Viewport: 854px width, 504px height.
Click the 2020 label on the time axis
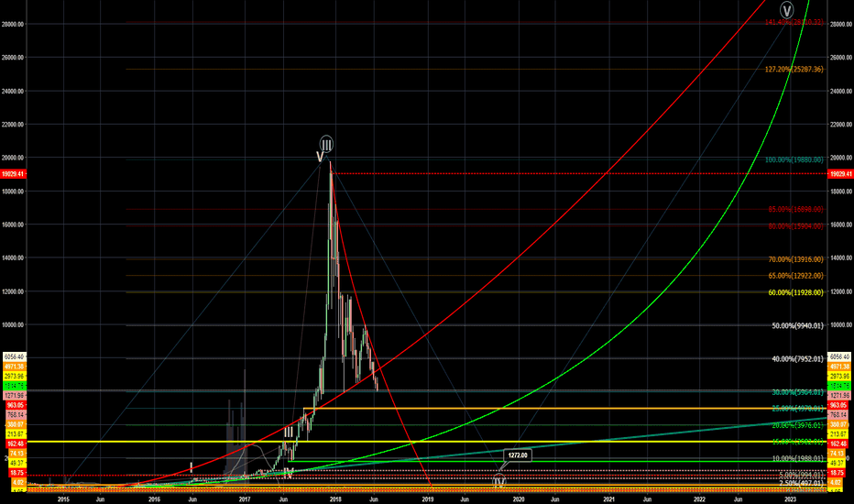[519, 499]
